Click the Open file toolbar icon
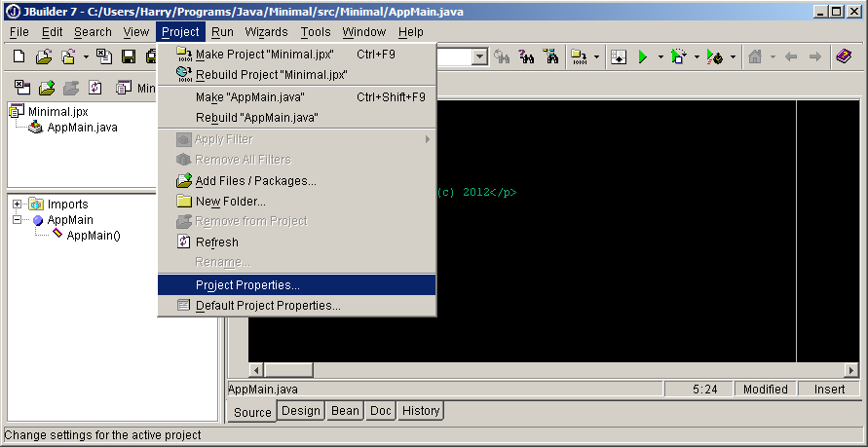The image size is (868, 447). coord(44,56)
